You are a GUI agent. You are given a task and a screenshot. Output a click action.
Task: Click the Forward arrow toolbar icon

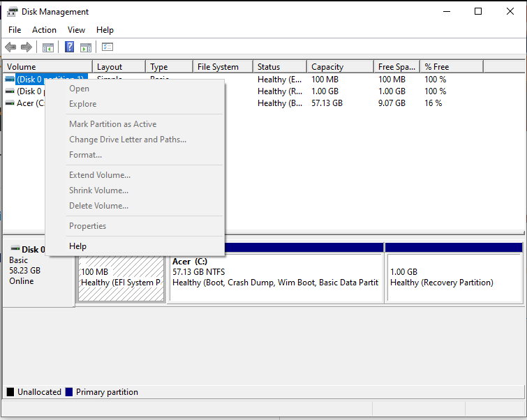tap(27, 47)
